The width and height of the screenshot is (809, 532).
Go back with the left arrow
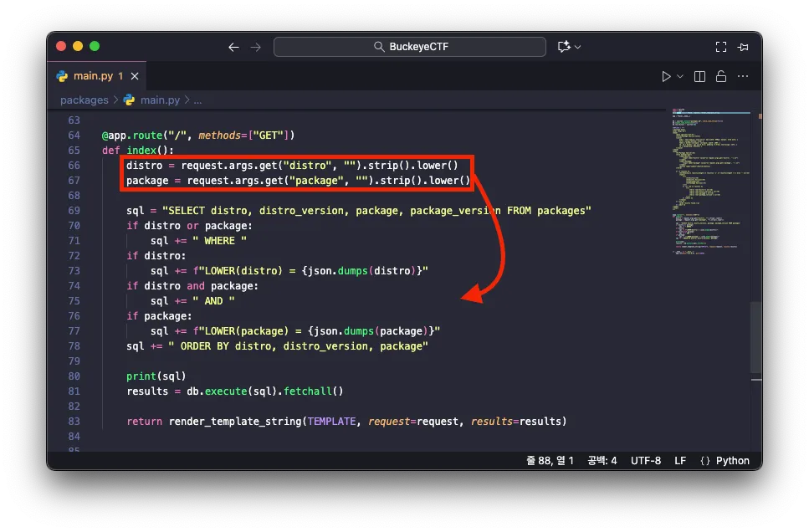tap(233, 47)
